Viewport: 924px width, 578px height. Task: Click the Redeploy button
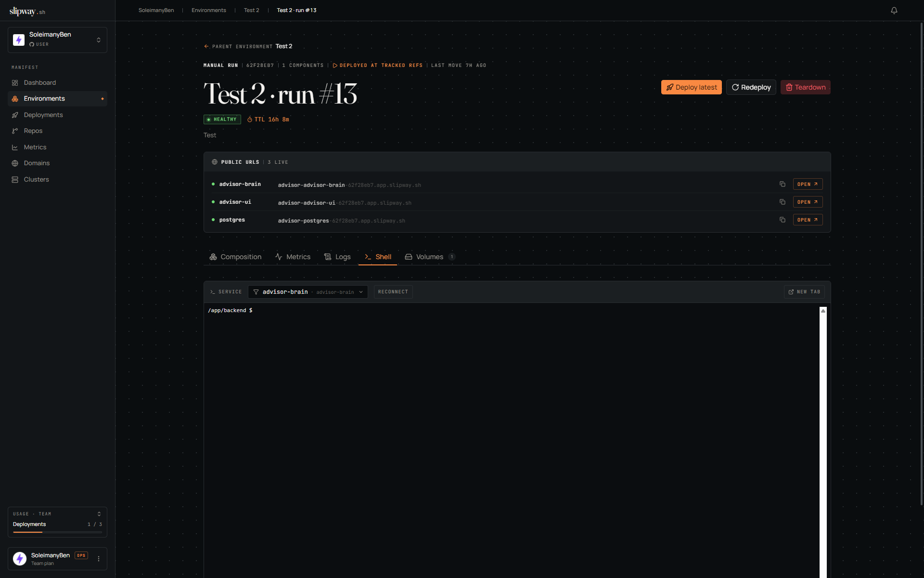click(751, 87)
